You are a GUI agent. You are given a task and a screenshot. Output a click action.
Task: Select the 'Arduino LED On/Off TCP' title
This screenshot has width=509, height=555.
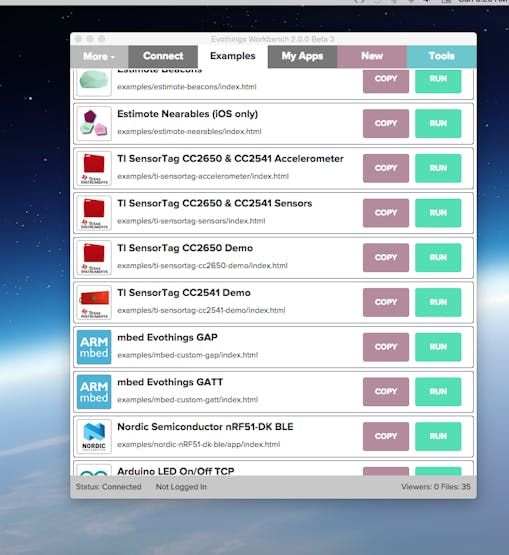[x=176, y=471]
